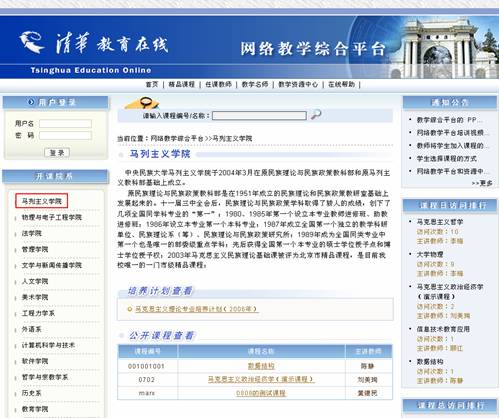The height and width of the screenshot is (418, 499).
Task: Select 人文学院 in department list
Action: 35,281
